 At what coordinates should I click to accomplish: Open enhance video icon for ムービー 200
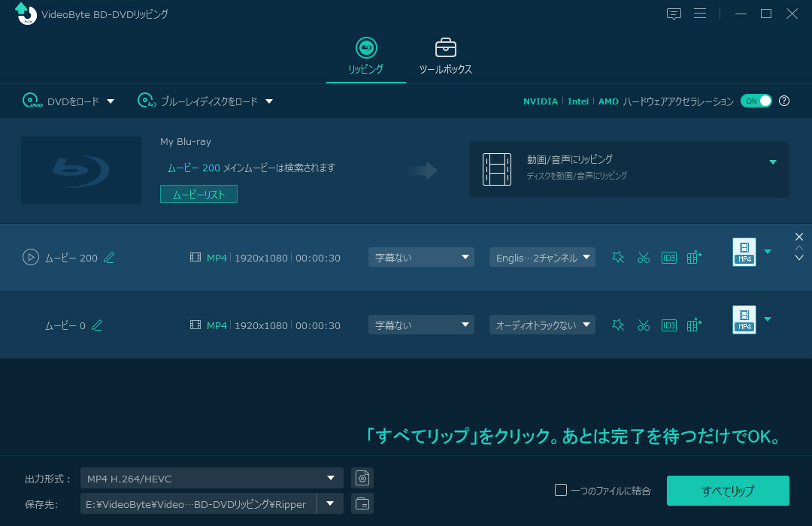click(694, 257)
